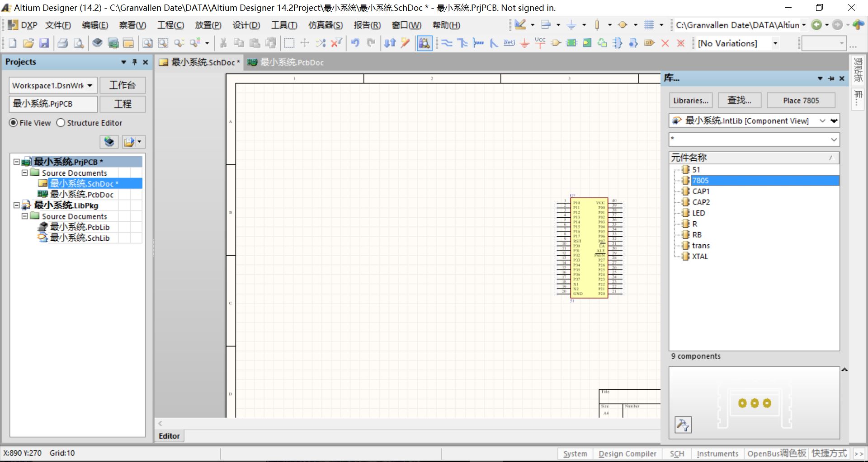Viewport: 868px width, 462px height.
Task: Clear current filter icon
Action: point(336,43)
